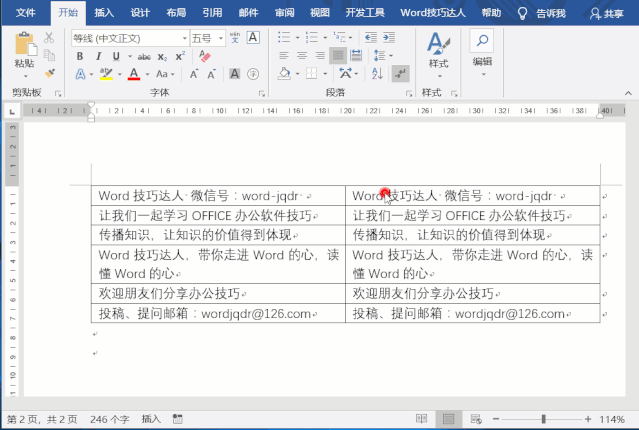
Task: Click the Shading paint bucket icon
Action: click(284, 74)
